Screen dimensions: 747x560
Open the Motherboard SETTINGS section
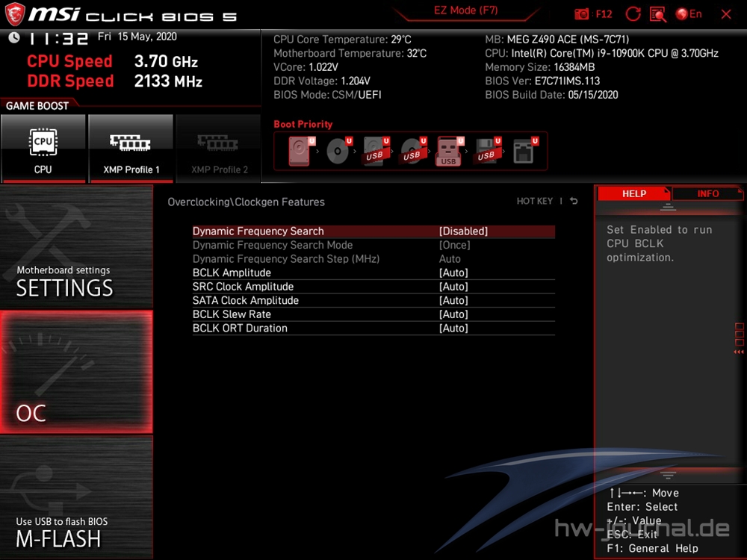click(76, 246)
